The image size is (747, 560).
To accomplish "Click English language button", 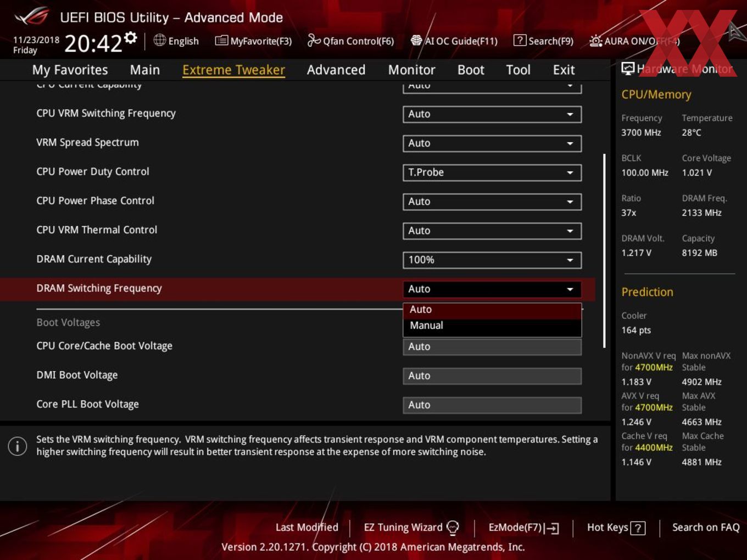I will [183, 41].
